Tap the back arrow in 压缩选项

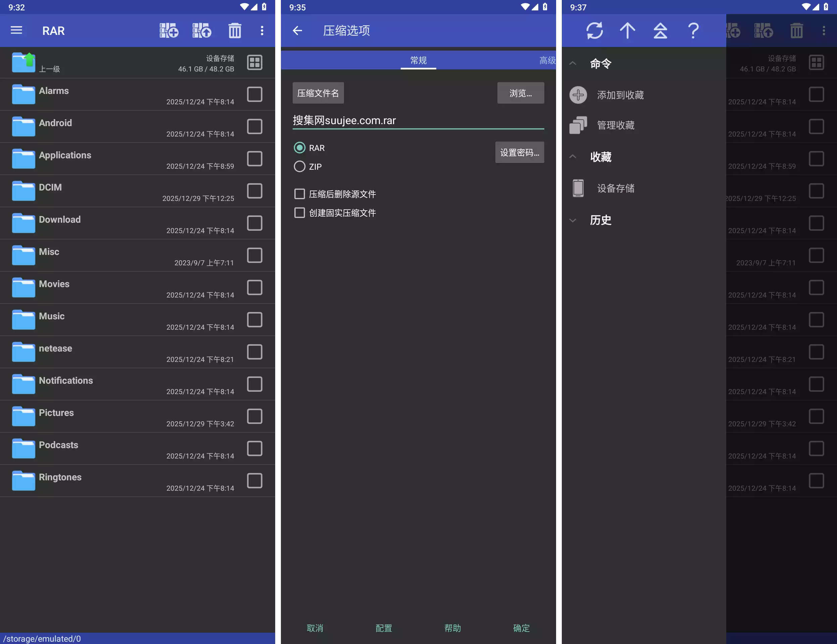click(297, 30)
